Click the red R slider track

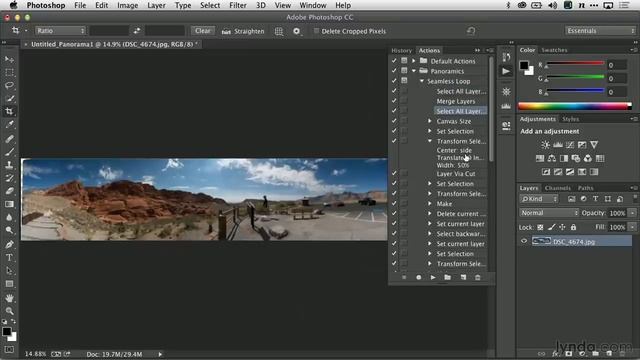click(575, 63)
